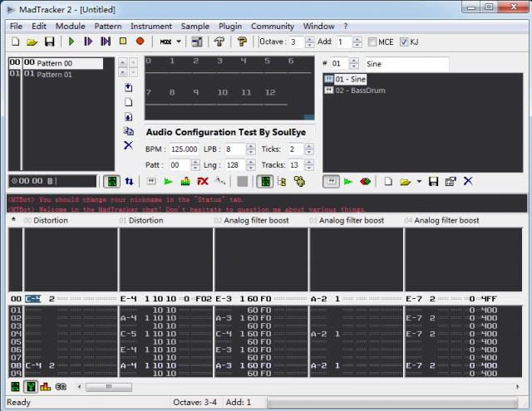Open the Edit menu
This screenshot has height=411, width=532.
click(x=39, y=26)
